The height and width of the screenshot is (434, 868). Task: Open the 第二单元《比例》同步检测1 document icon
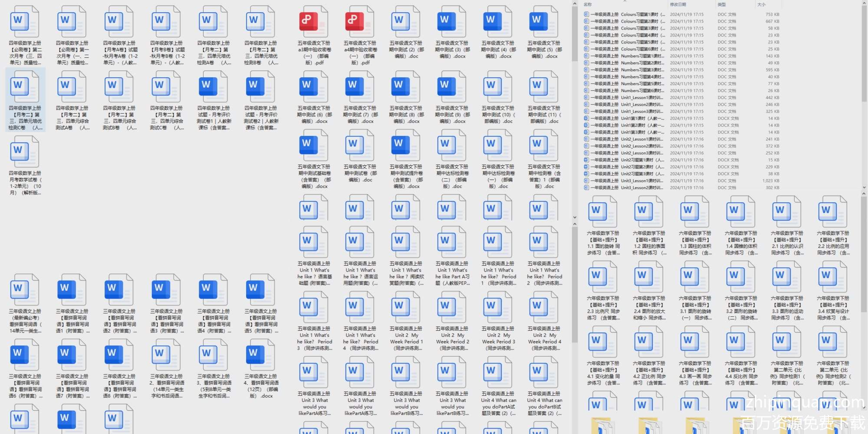pyautogui.click(x=787, y=342)
